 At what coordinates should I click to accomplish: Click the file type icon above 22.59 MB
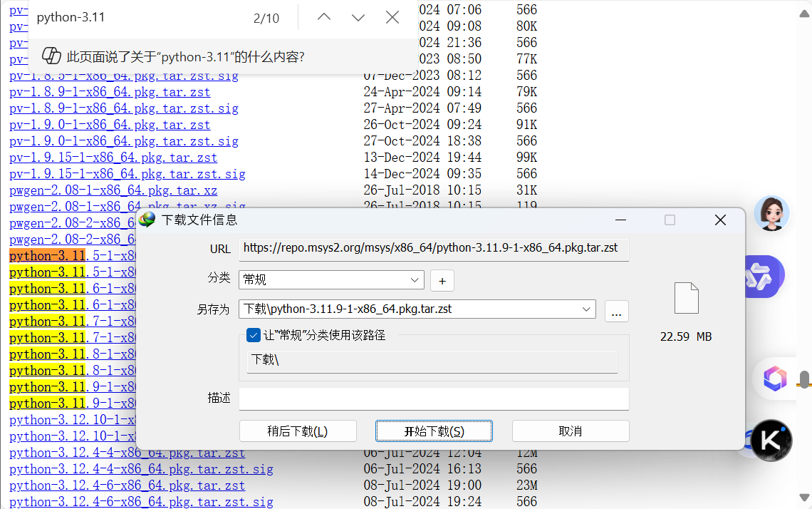pos(687,298)
